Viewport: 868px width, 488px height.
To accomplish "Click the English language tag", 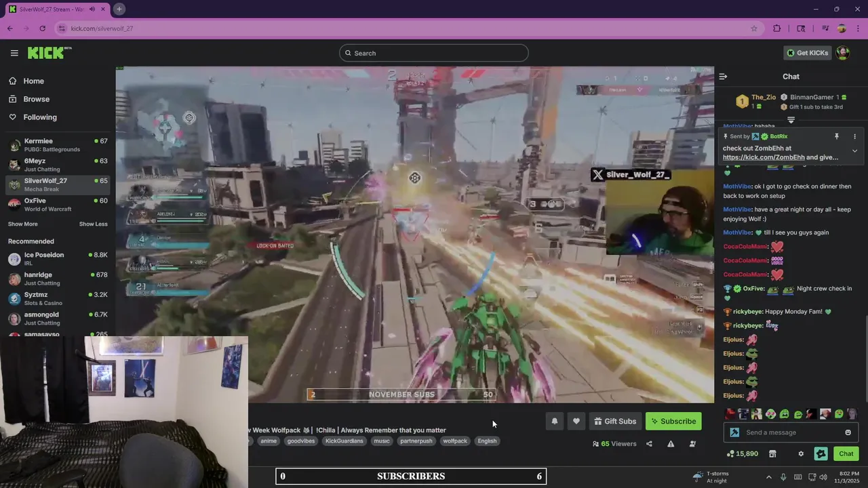I will click(x=487, y=441).
